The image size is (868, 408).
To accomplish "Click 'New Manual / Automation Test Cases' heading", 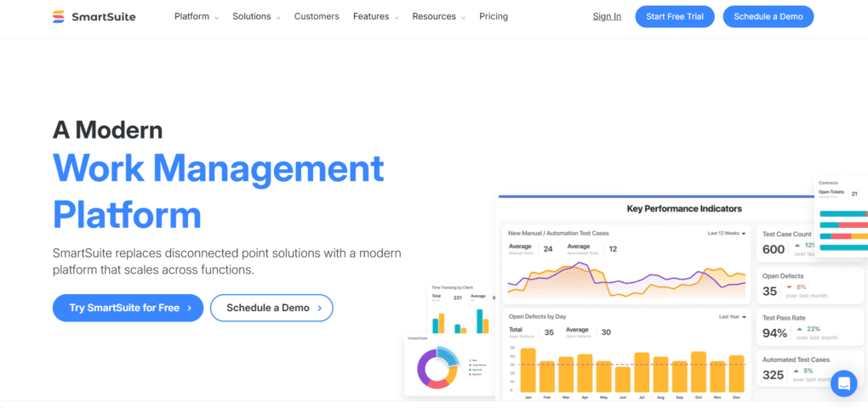I will [558, 233].
